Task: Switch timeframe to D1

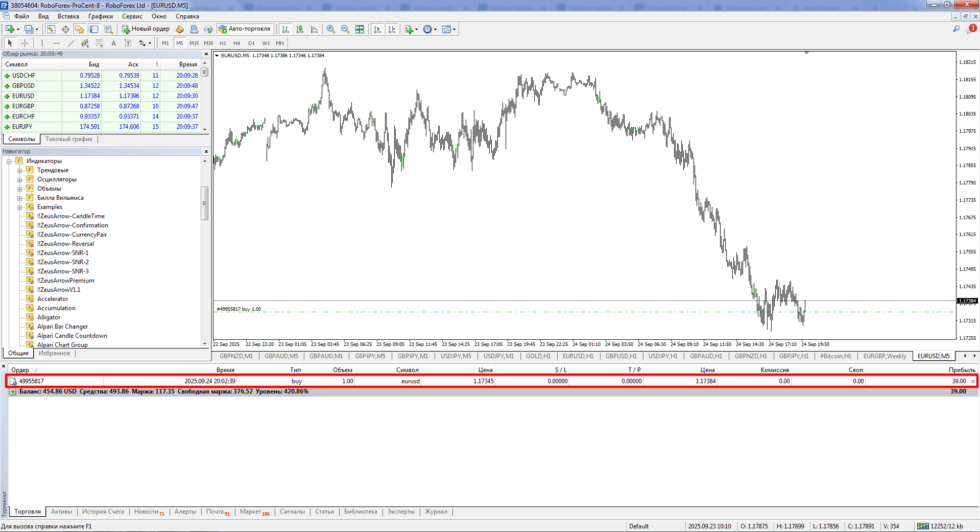Action: point(251,43)
